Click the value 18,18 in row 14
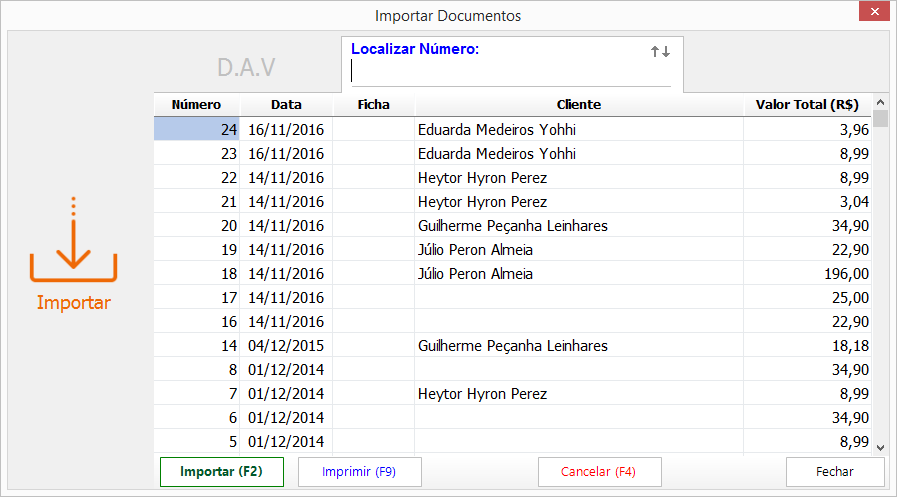The image size is (897, 497). click(850, 346)
